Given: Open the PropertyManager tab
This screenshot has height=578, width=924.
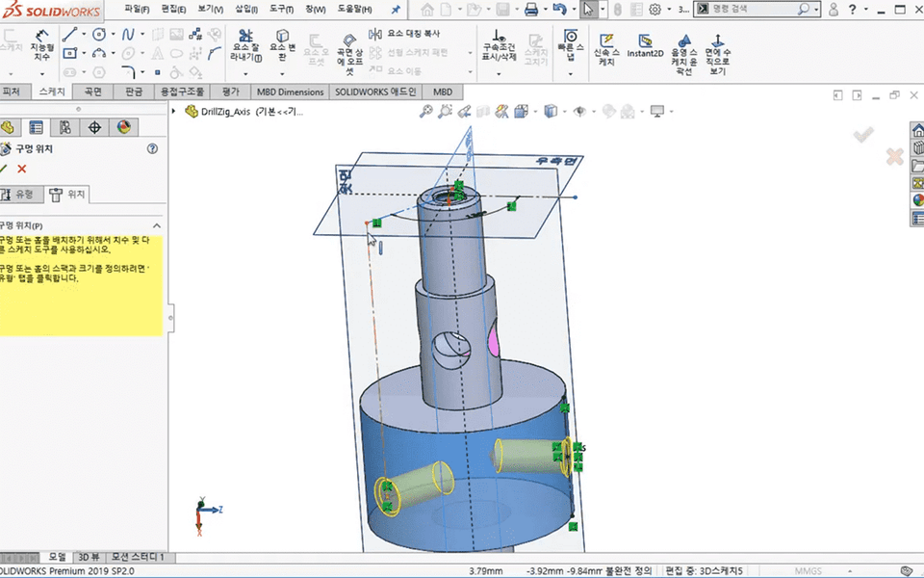Looking at the screenshot, I should 36,127.
